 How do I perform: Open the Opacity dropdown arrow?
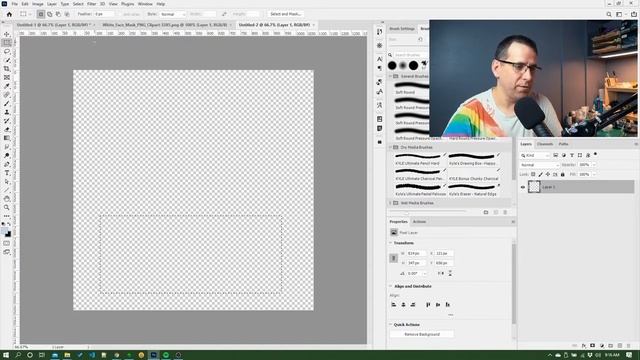click(594, 165)
